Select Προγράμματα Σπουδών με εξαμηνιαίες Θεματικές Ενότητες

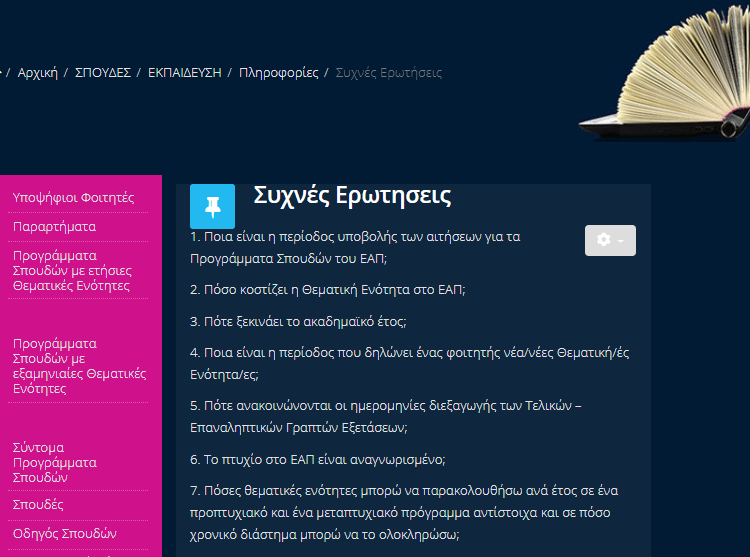pyautogui.click(x=79, y=366)
